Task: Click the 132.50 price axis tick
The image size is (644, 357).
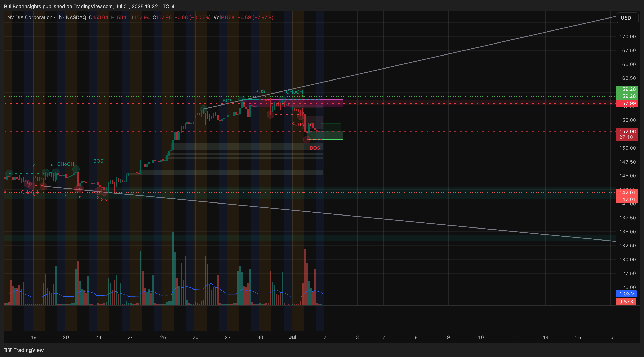Action: (627, 246)
